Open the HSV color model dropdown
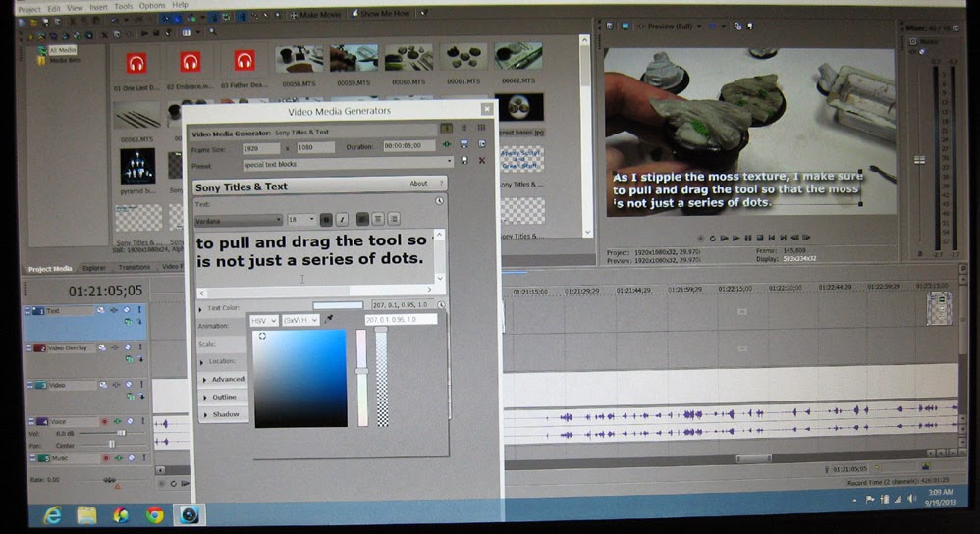Screen dimensions: 980x534 (x=264, y=320)
